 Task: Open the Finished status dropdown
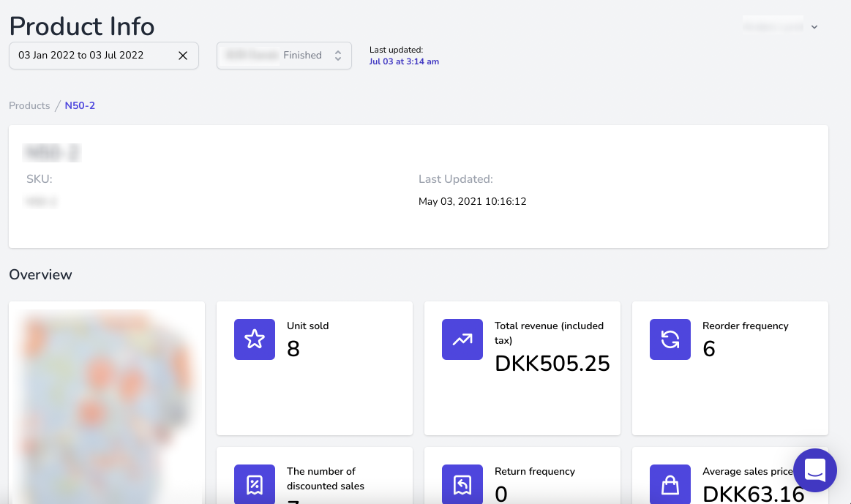pos(284,56)
